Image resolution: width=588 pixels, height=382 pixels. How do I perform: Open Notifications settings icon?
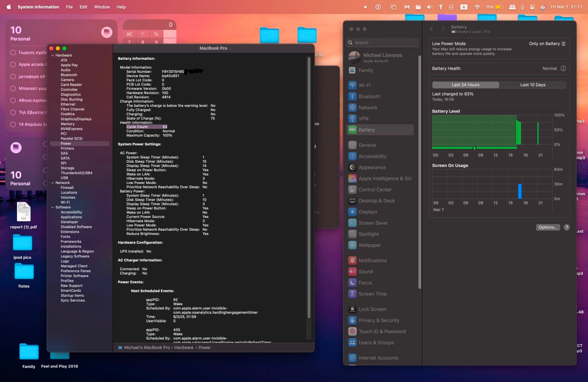tap(352, 260)
